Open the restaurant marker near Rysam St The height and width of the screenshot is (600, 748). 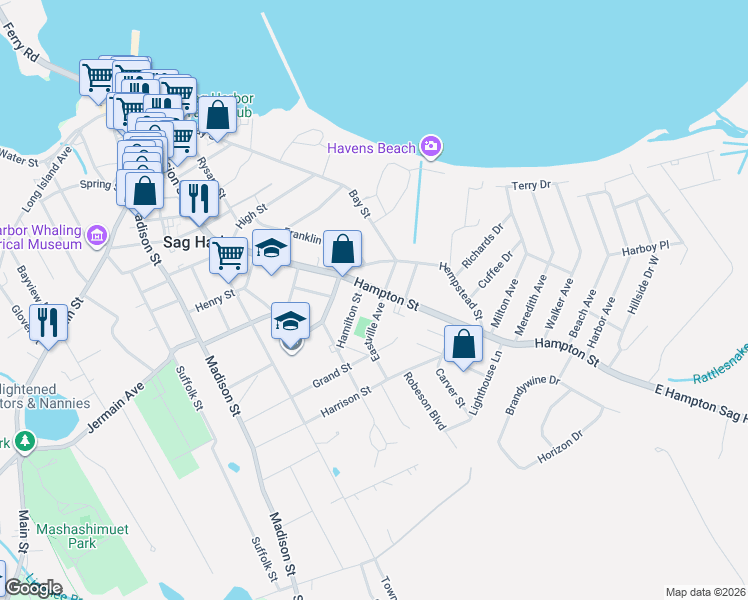(x=199, y=201)
